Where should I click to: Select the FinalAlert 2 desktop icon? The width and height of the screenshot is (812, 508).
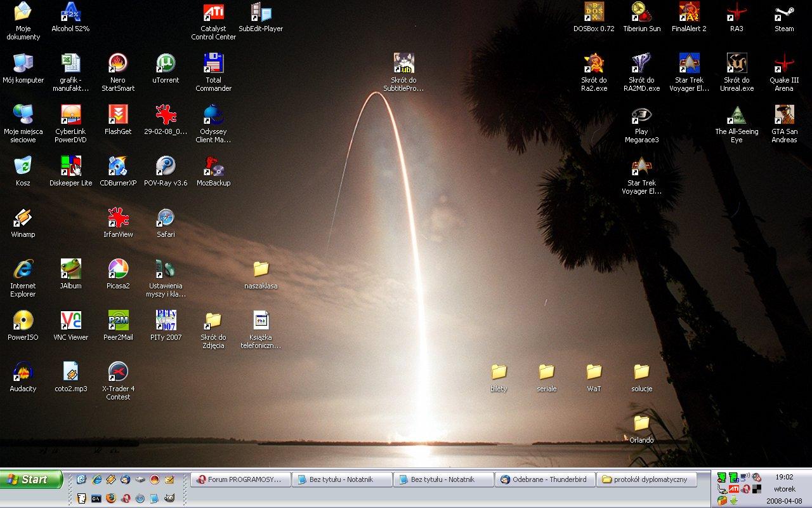coord(689,17)
